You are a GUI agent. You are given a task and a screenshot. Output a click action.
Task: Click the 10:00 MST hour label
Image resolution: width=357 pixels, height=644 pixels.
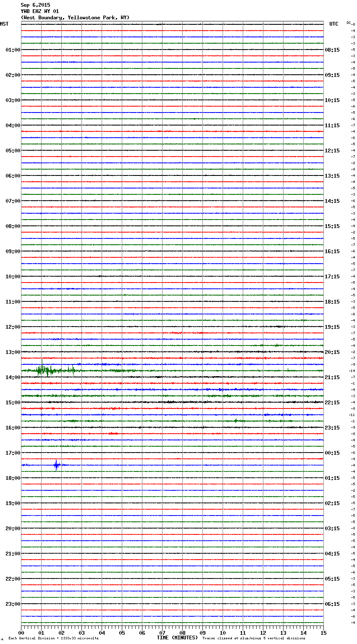pyautogui.click(x=13, y=277)
